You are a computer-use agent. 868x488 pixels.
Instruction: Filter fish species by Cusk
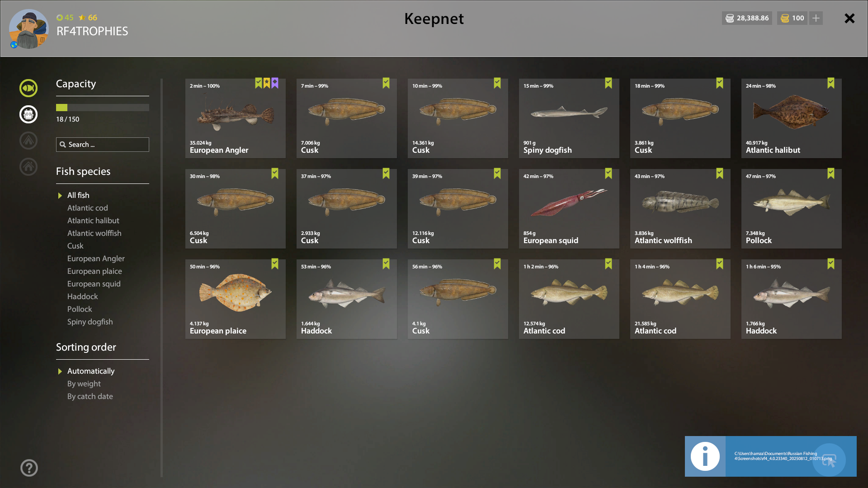pyautogui.click(x=75, y=246)
